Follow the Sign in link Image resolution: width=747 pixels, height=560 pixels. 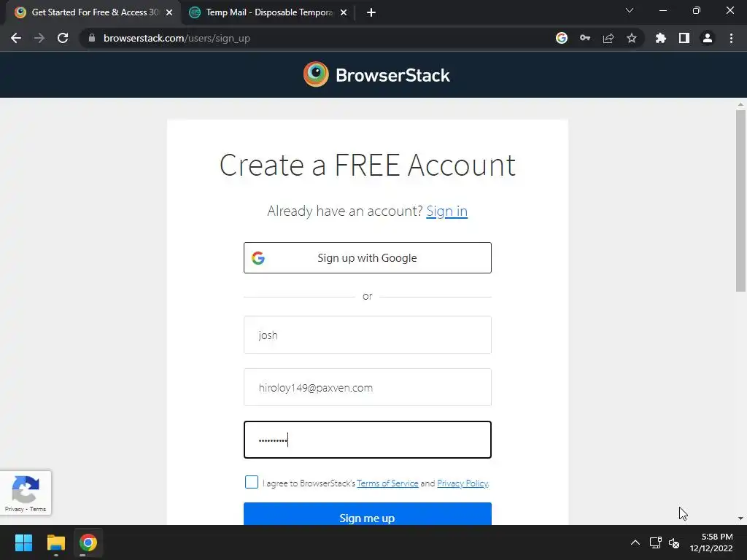(447, 211)
